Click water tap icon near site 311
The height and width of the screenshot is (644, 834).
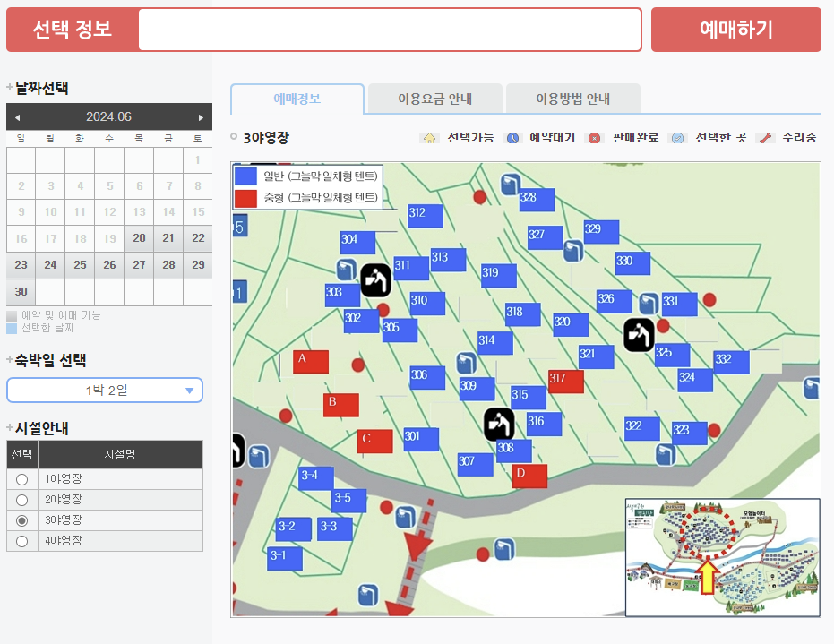coord(375,279)
